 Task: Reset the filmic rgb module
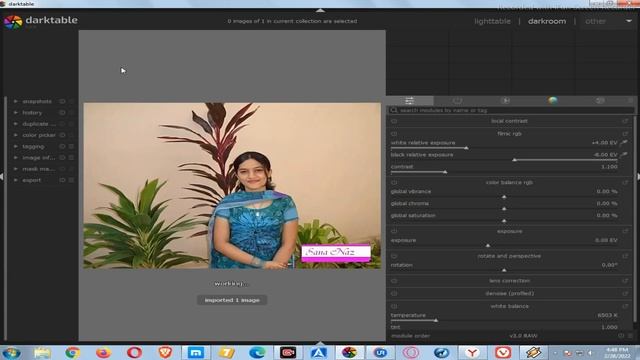[625, 134]
